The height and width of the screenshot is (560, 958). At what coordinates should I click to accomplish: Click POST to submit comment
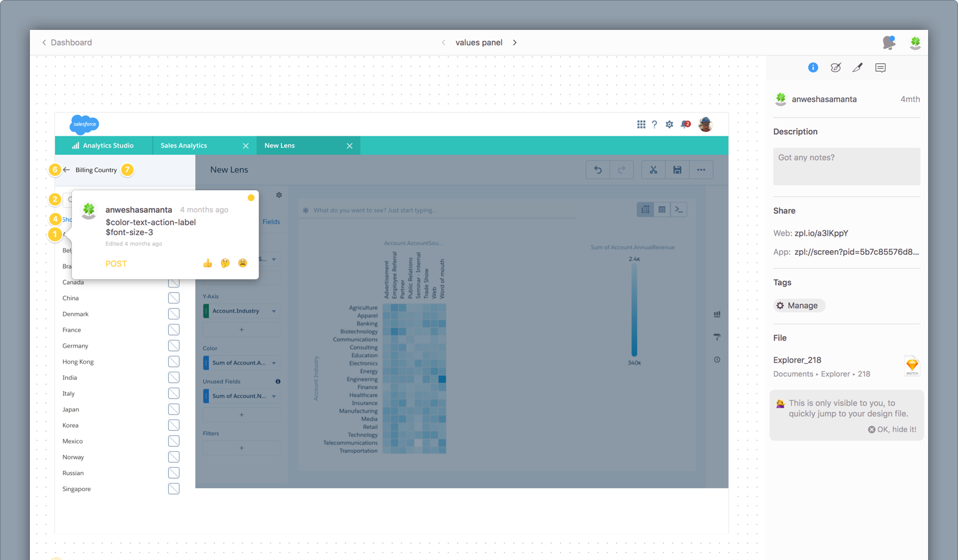[x=116, y=264]
